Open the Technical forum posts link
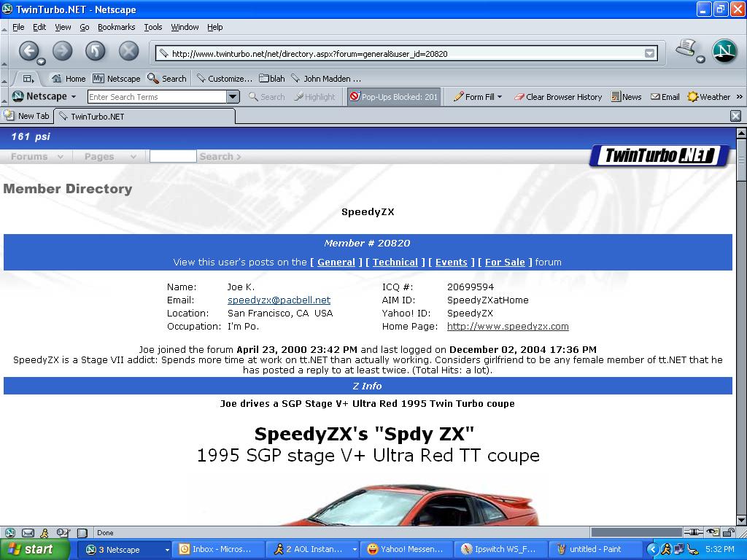Viewport: 747px width, 560px height. [x=395, y=262]
